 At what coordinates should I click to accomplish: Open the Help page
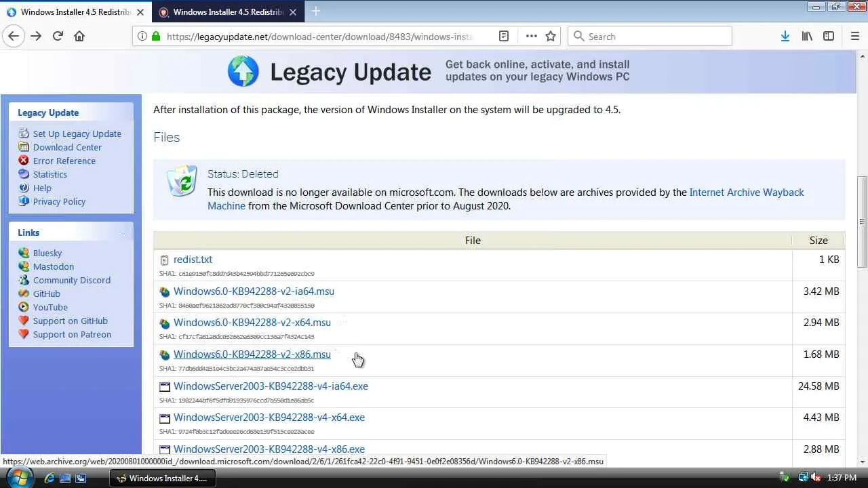(42, 188)
